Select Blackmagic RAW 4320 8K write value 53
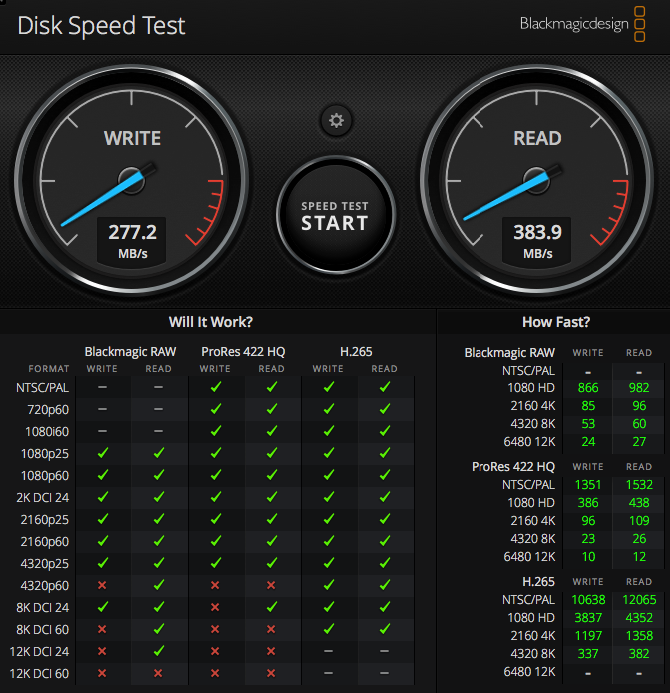Screen dimensions: 670x693 (x=588, y=423)
